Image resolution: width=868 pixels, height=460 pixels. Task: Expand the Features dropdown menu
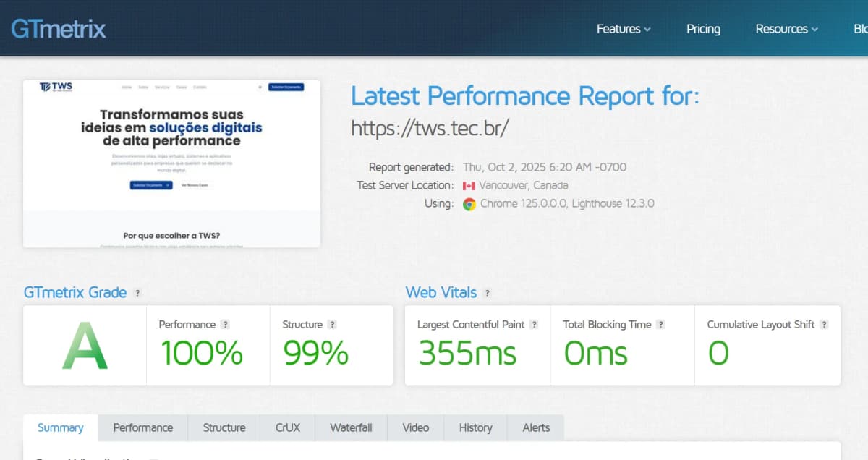pos(624,29)
